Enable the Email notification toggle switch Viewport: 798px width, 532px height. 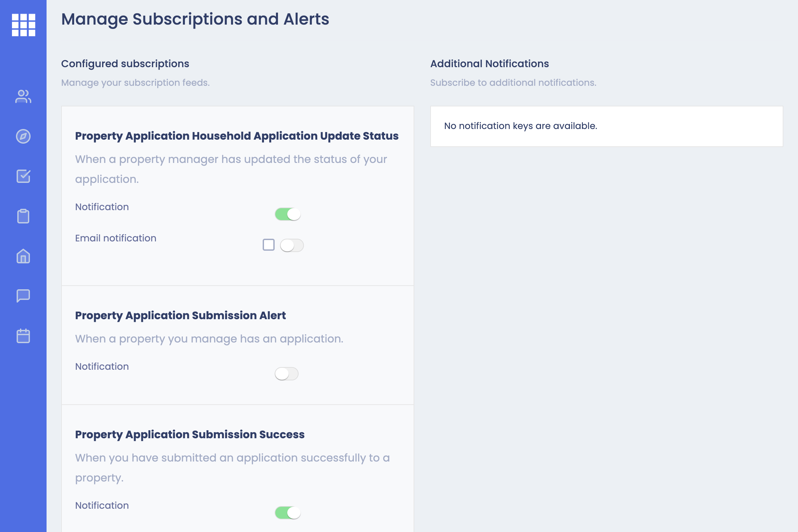click(292, 245)
